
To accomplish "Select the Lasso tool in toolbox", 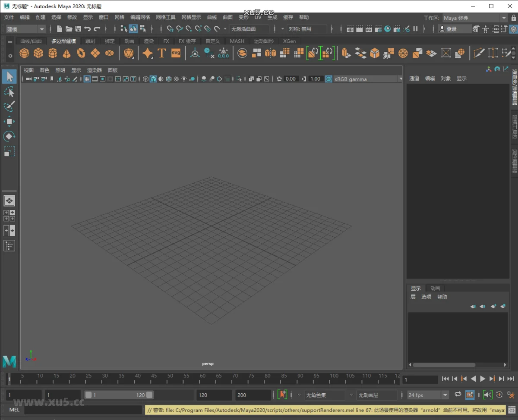I will click(x=9, y=91).
